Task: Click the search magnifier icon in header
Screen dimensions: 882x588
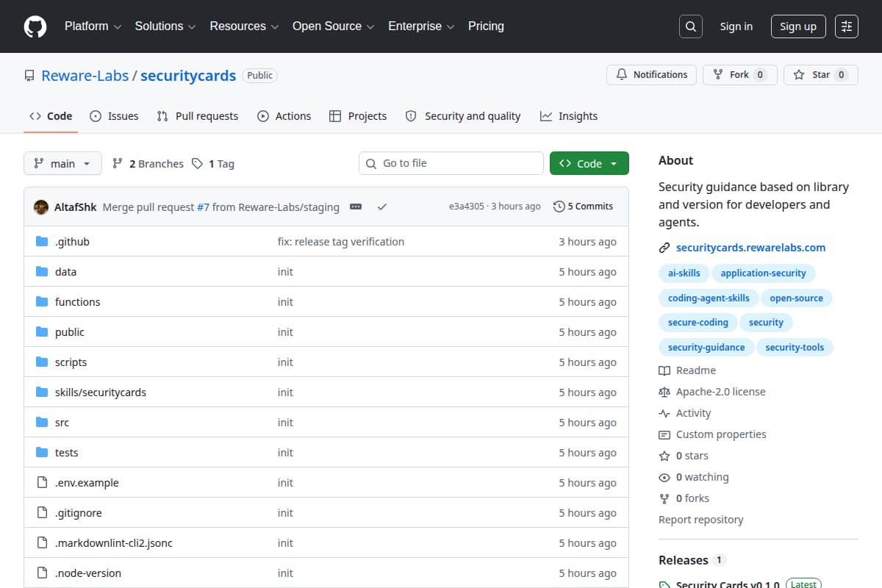Action: tap(691, 26)
